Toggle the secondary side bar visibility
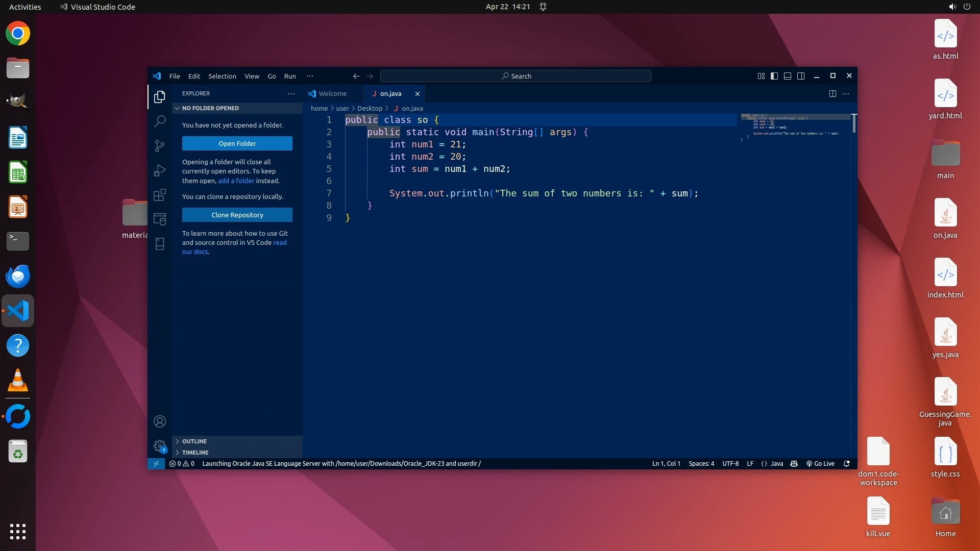The width and height of the screenshot is (980, 551). pos(801,76)
